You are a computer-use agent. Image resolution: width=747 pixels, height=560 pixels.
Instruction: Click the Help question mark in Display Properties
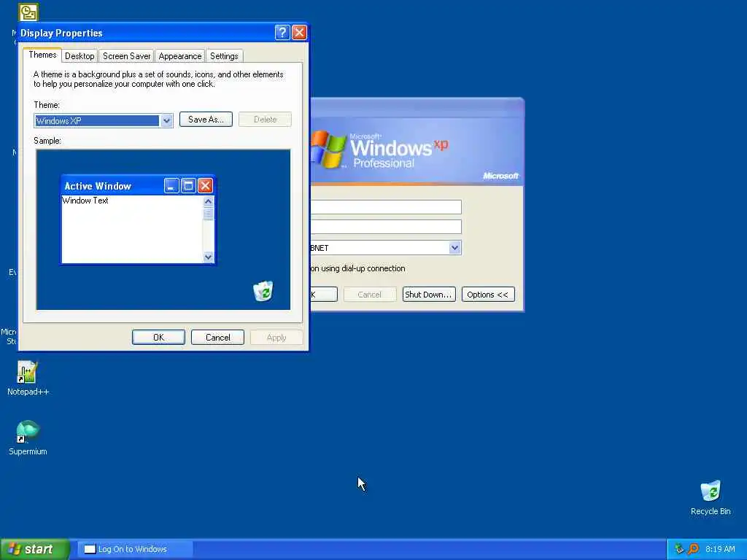(282, 32)
